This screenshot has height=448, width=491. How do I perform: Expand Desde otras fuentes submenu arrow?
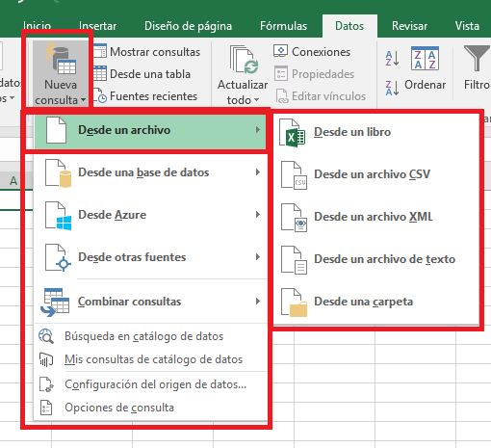coord(258,257)
